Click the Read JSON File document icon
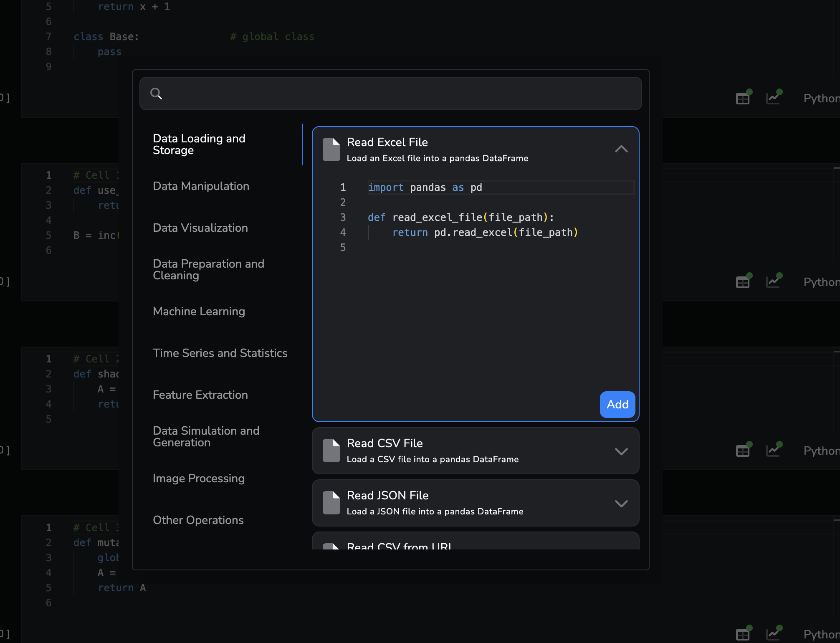 [331, 503]
